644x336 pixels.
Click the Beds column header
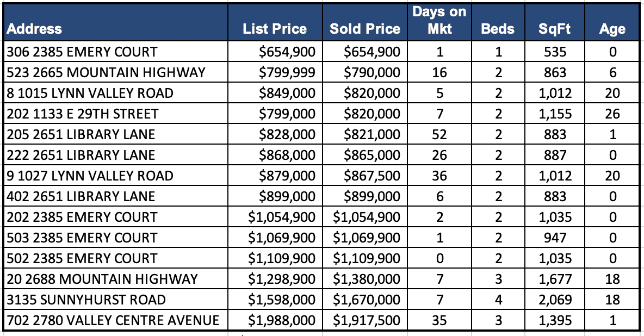(497, 29)
